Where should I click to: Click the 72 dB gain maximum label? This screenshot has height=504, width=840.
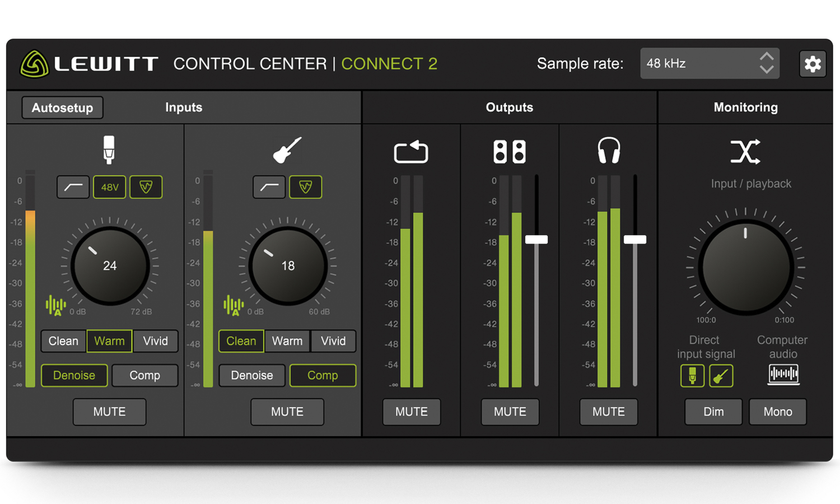click(x=141, y=312)
